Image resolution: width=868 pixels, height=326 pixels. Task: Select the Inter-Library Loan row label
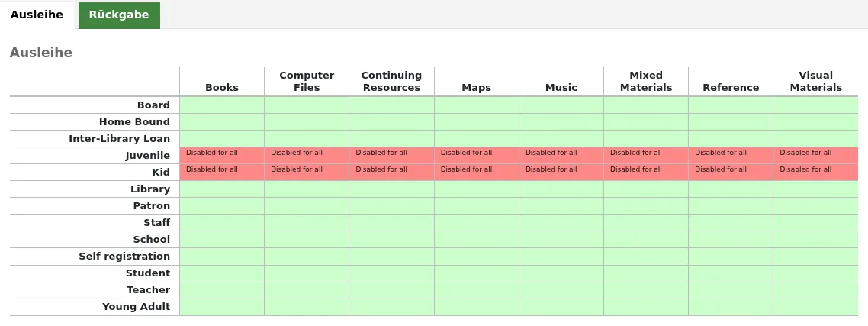(119, 139)
